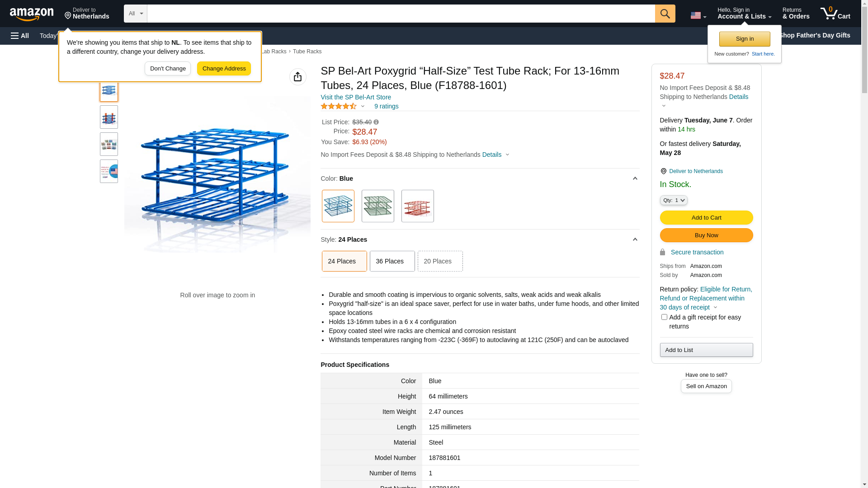Open Returns & Orders

pos(796,14)
